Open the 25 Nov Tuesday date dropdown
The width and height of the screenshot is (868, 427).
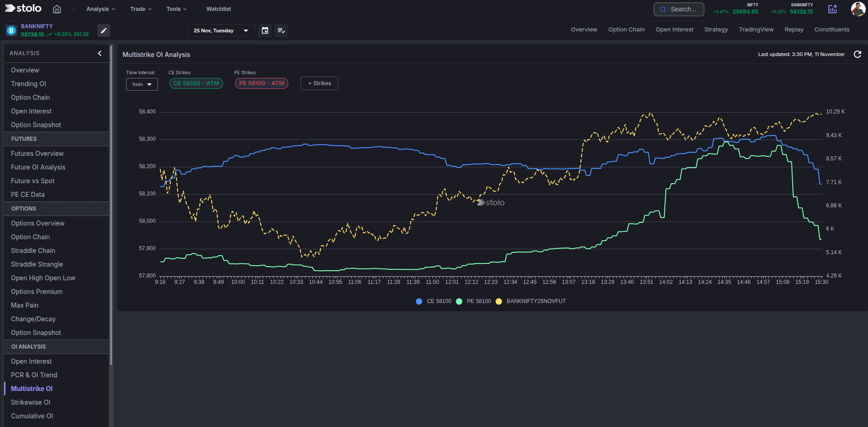tap(220, 31)
